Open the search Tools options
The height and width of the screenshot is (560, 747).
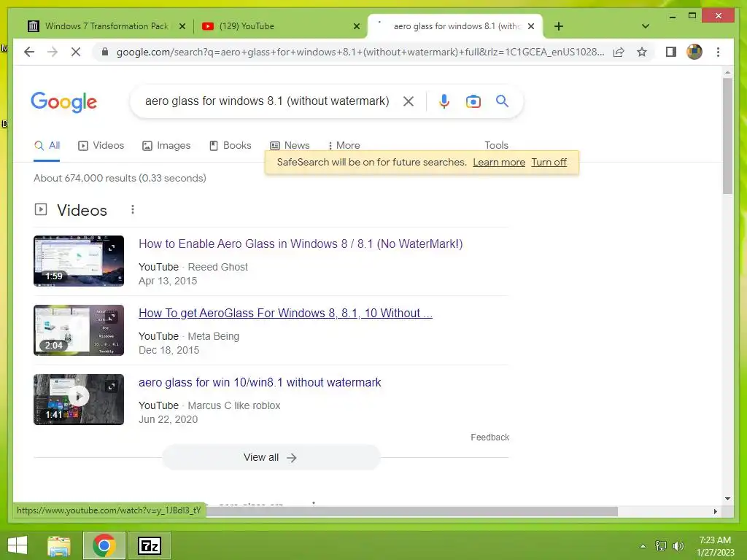click(x=496, y=145)
